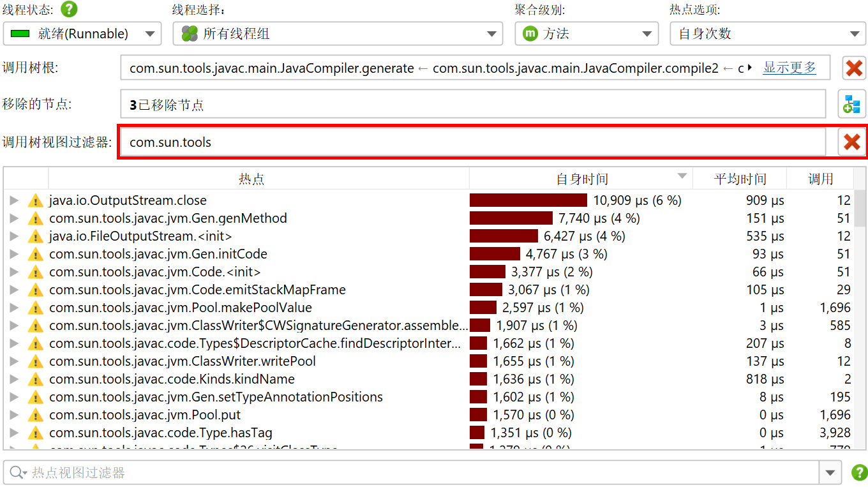Select self time 7,740 μs (4 %)
The width and height of the screenshot is (868, 487).
[599, 218]
